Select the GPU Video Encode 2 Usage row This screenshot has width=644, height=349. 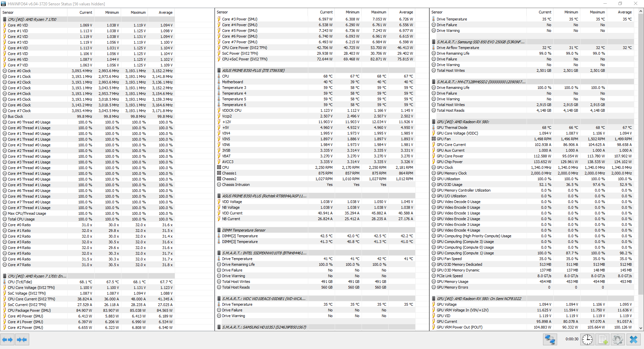[x=532, y=219]
